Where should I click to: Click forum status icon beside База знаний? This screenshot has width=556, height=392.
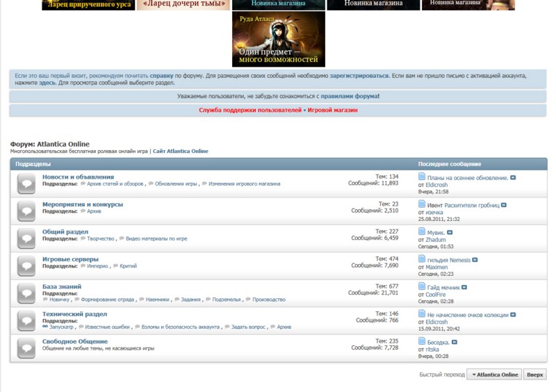pyautogui.click(x=26, y=293)
